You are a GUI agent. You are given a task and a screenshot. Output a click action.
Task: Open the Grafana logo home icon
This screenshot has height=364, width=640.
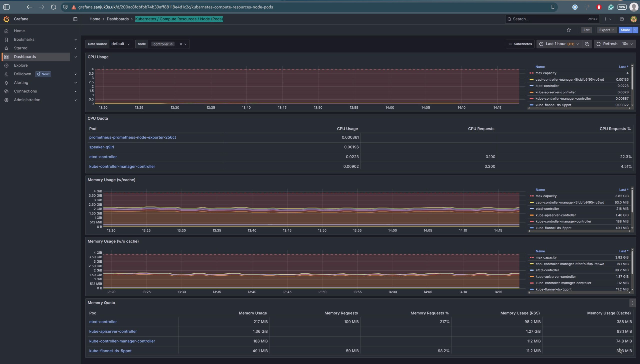coord(6,19)
